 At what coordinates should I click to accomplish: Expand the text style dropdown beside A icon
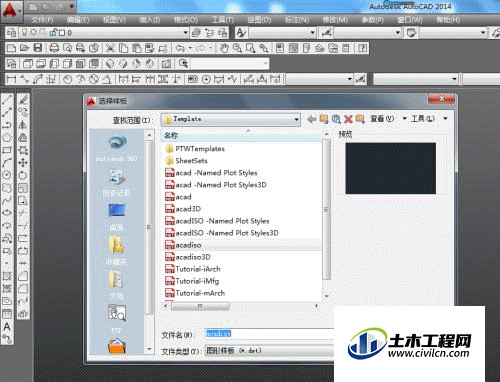[313, 33]
